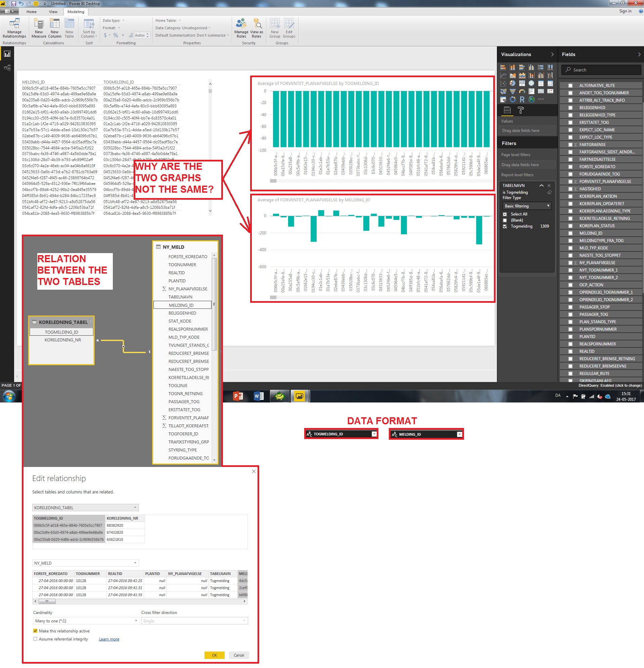Image resolution: width=644 pixels, height=668 pixels.
Task: Open the Home ribbon tab
Action: [31, 12]
